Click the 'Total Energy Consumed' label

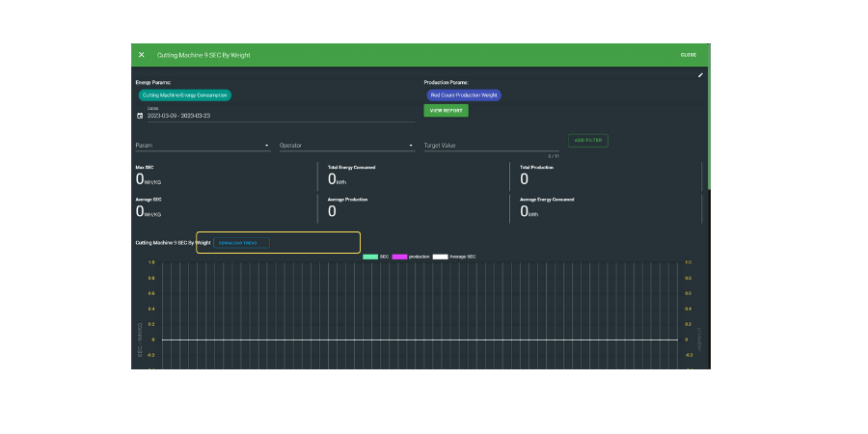click(351, 167)
